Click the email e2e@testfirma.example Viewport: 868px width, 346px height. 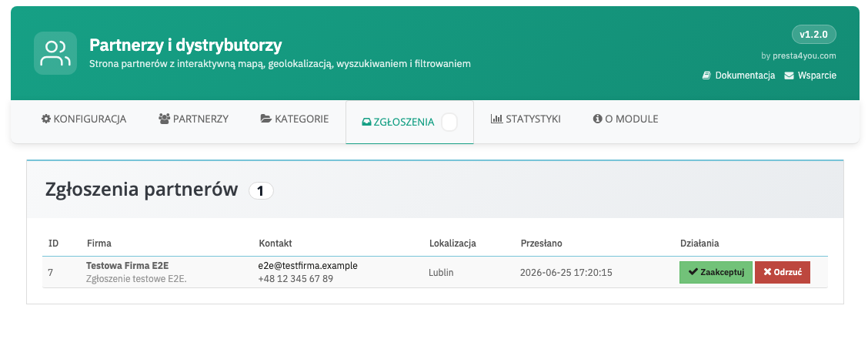[x=308, y=266]
